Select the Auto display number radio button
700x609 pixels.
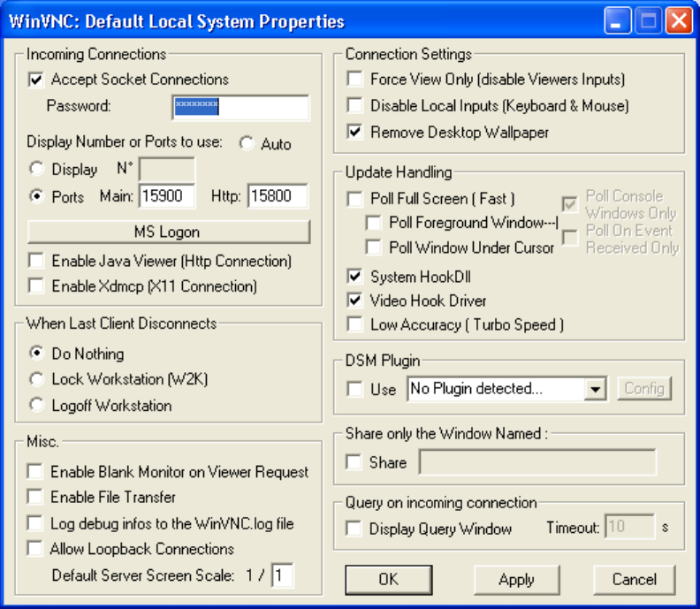click(x=247, y=144)
